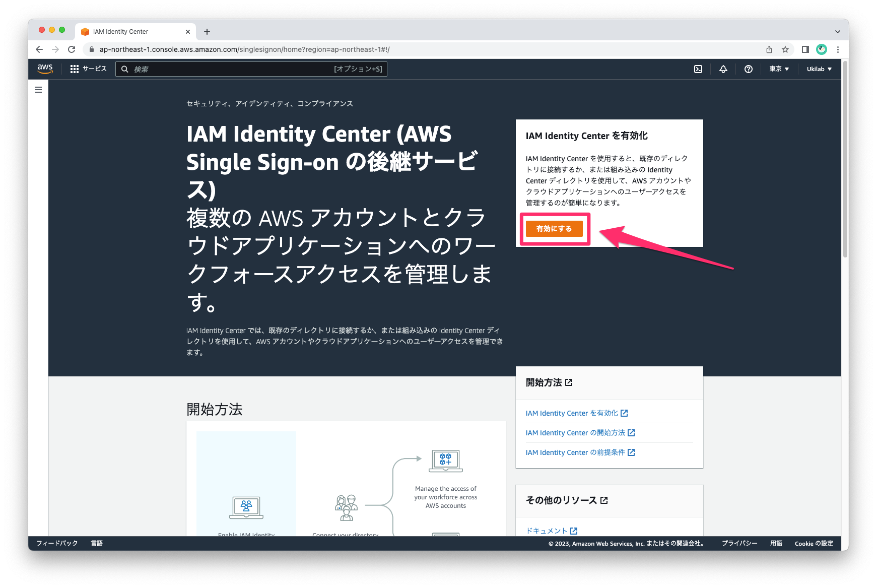
Task: Close the IAM Identity Center tab
Action: [188, 32]
